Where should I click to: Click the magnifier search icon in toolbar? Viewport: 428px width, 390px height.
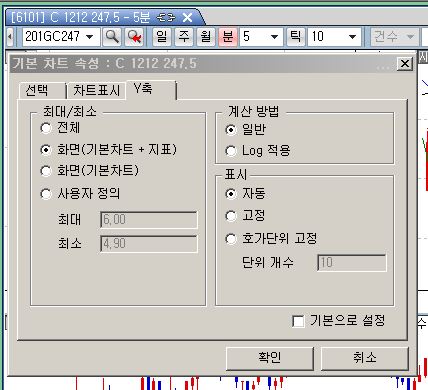pos(112,36)
